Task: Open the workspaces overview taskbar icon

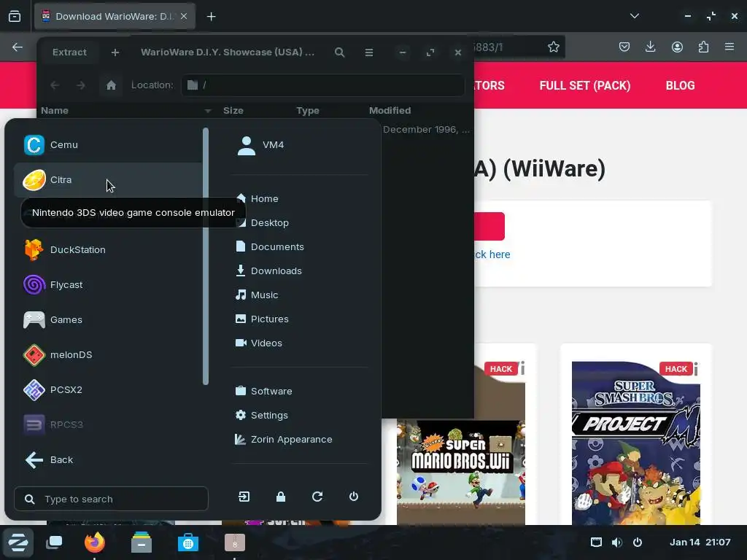Action: (x=54, y=542)
